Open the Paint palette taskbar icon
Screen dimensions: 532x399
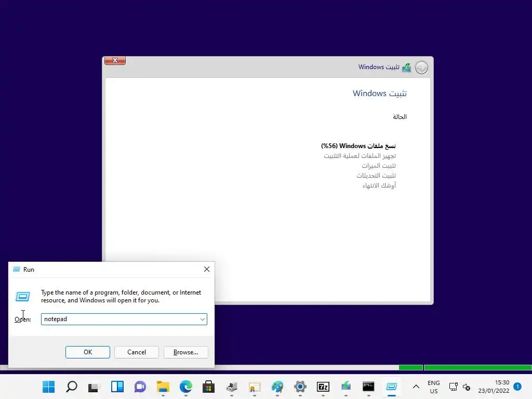pos(277,387)
